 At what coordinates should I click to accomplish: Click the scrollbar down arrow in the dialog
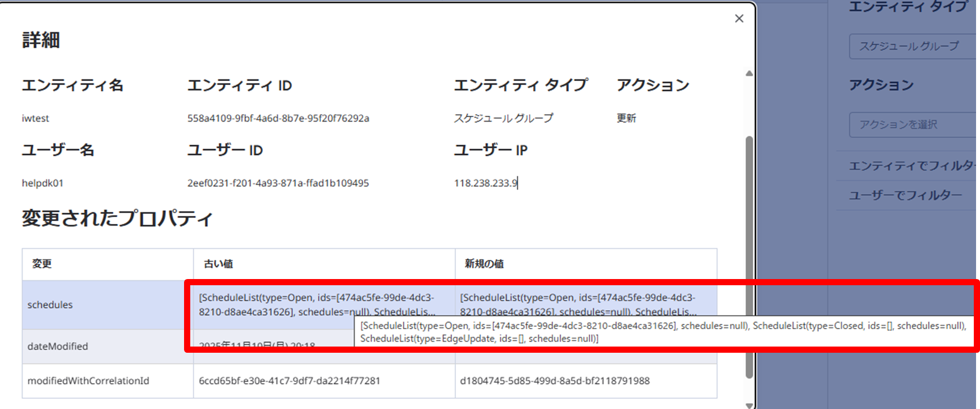pyautogui.click(x=749, y=404)
